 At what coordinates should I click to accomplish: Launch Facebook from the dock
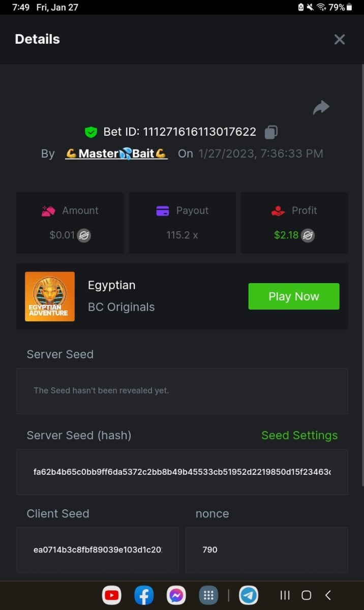coord(144,595)
